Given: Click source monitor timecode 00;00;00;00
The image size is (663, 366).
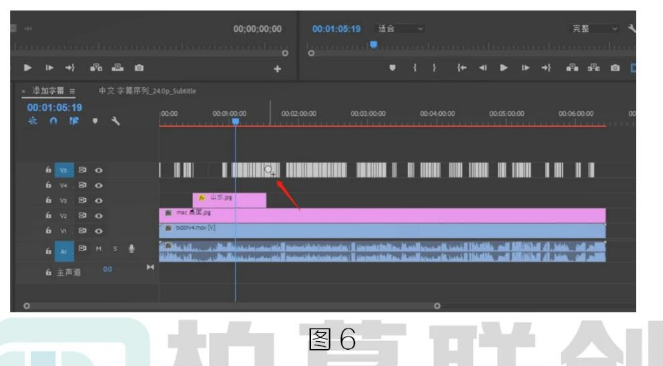Looking at the screenshot, I should [x=258, y=29].
